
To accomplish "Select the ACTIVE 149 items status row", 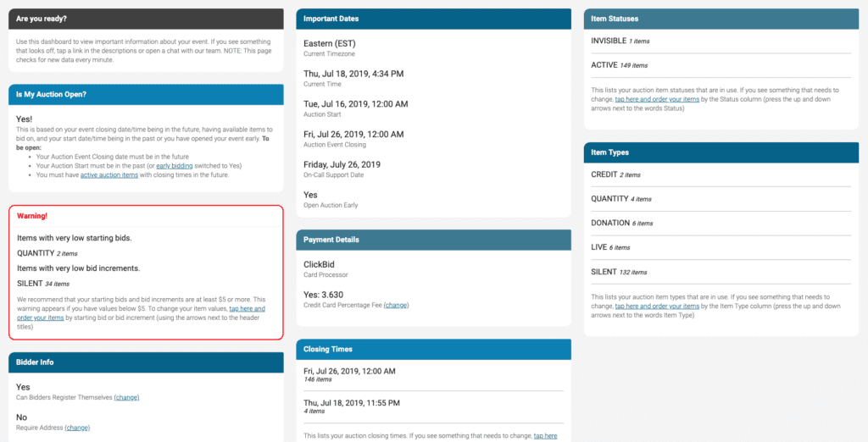I will coord(619,65).
